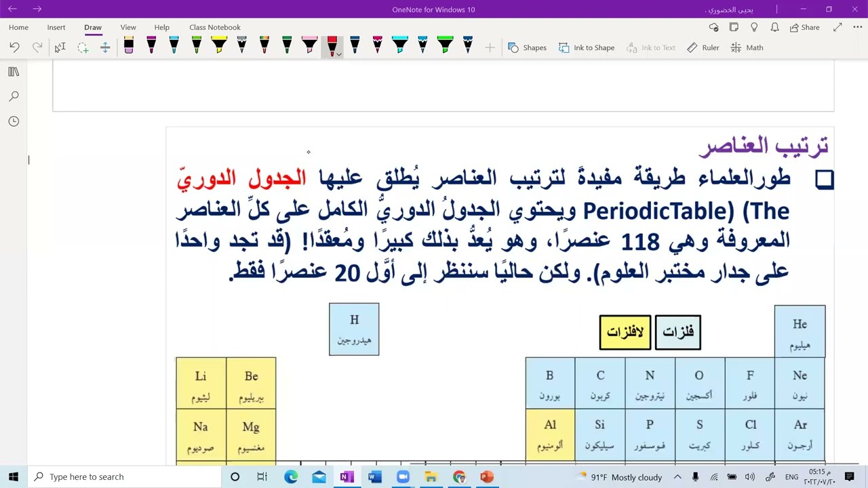Open Microsoft Edge from taskbar

point(291,476)
